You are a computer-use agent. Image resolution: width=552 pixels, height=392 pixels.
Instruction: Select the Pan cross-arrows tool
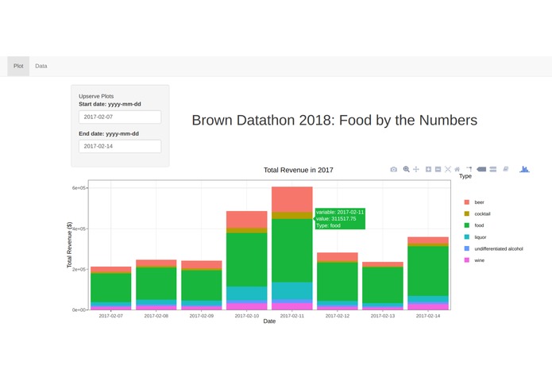pos(416,169)
